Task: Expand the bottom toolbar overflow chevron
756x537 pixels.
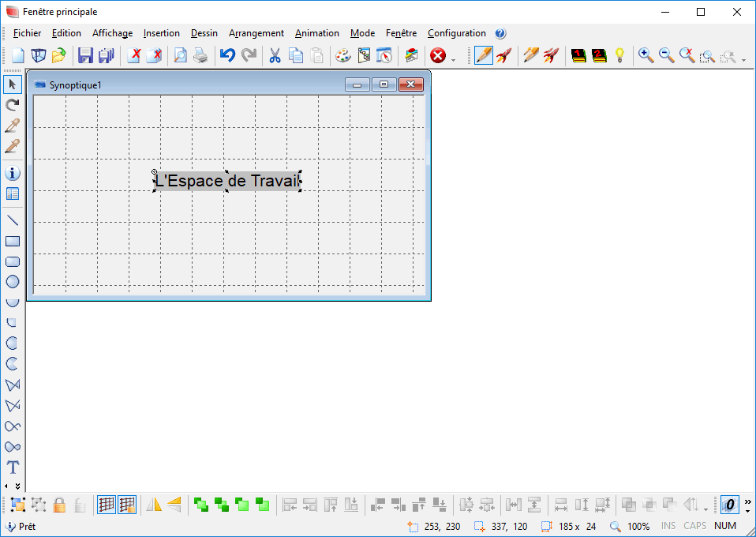Action: (x=748, y=502)
